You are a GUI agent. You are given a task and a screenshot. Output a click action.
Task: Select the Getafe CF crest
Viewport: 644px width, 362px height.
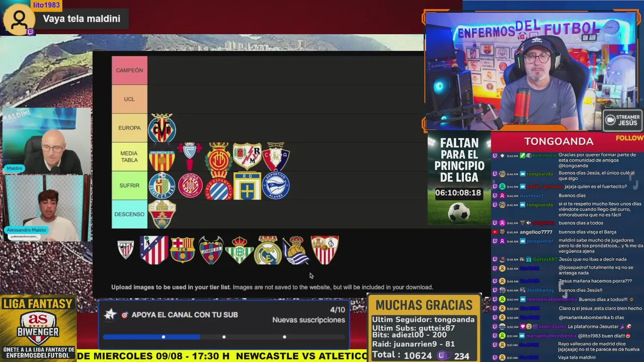(x=162, y=186)
